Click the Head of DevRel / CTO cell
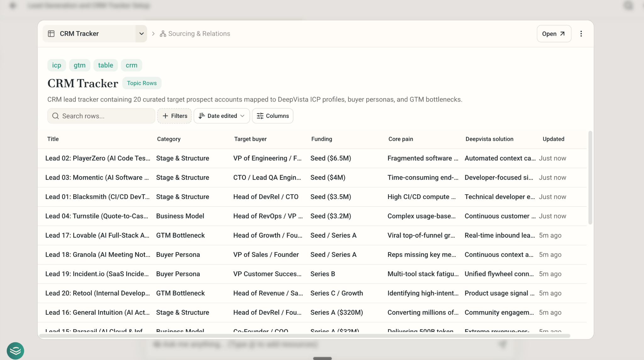The image size is (644, 360). point(266,197)
